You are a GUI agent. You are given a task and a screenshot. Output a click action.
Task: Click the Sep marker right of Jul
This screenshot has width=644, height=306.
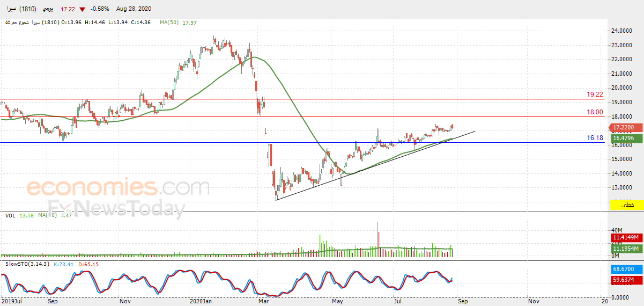(463, 302)
